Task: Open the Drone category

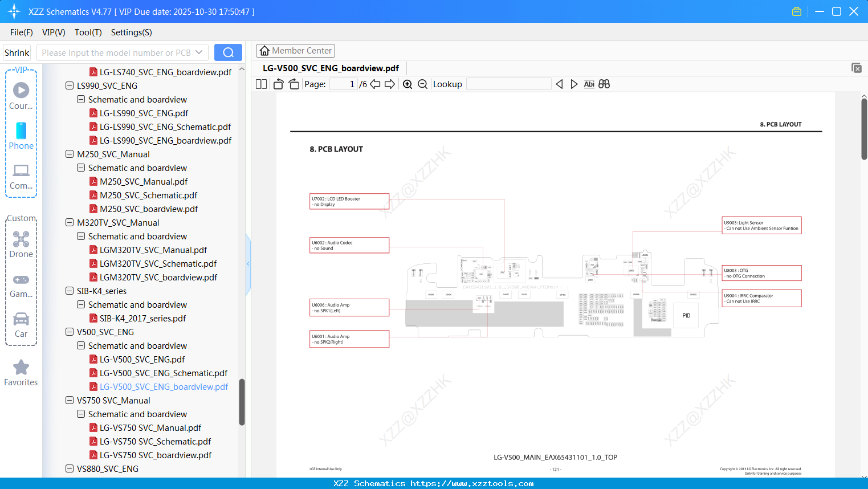Action: click(21, 244)
